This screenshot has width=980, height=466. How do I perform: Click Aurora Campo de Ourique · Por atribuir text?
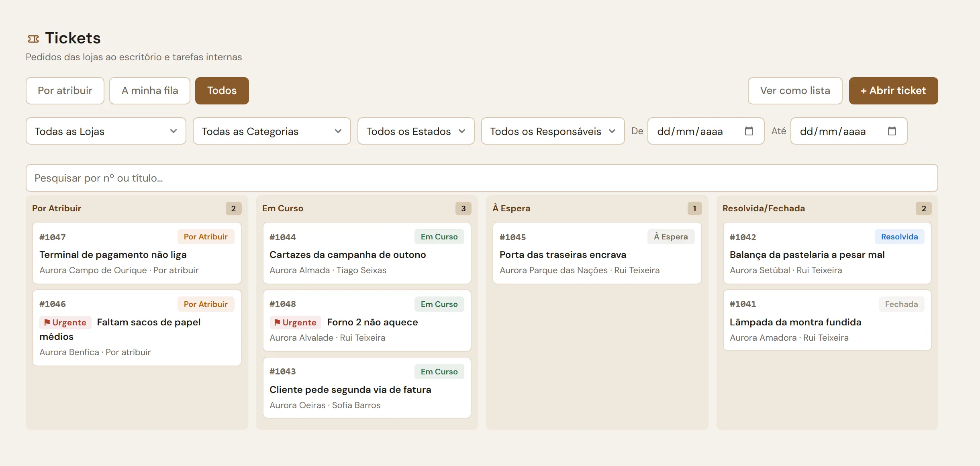coord(119,270)
